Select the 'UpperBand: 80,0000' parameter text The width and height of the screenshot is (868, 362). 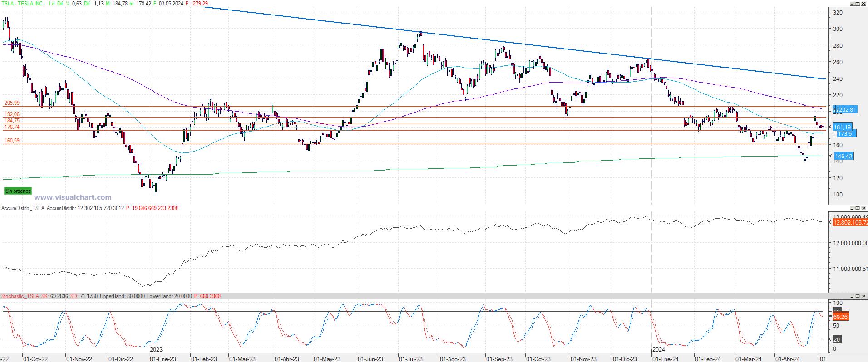tap(122, 296)
